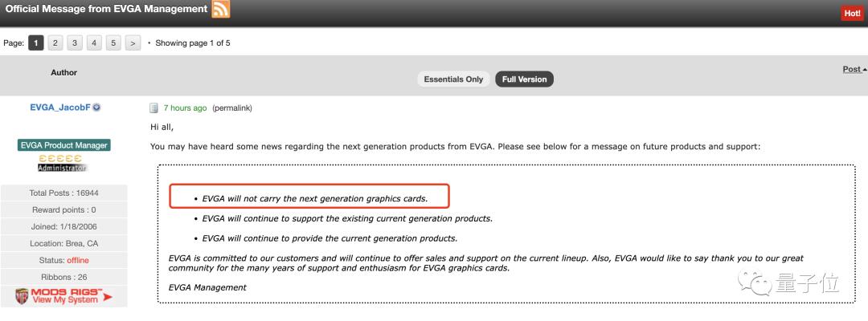
Task: Open EVGA_JacobF author profile
Action: (x=59, y=108)
